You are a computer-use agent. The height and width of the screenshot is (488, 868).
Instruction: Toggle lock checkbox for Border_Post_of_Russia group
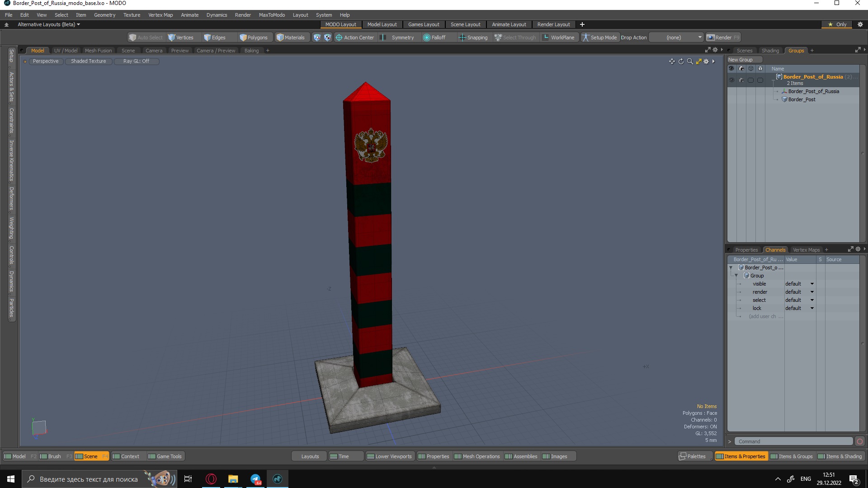click(760, 80)
